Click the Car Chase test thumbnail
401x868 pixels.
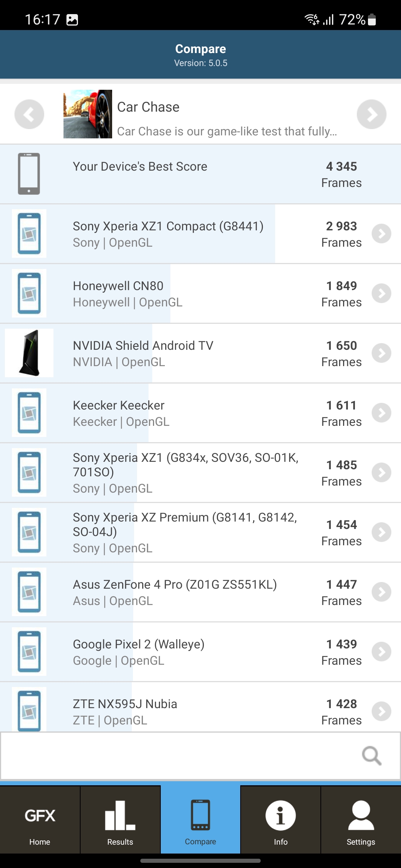click(88, 114)
